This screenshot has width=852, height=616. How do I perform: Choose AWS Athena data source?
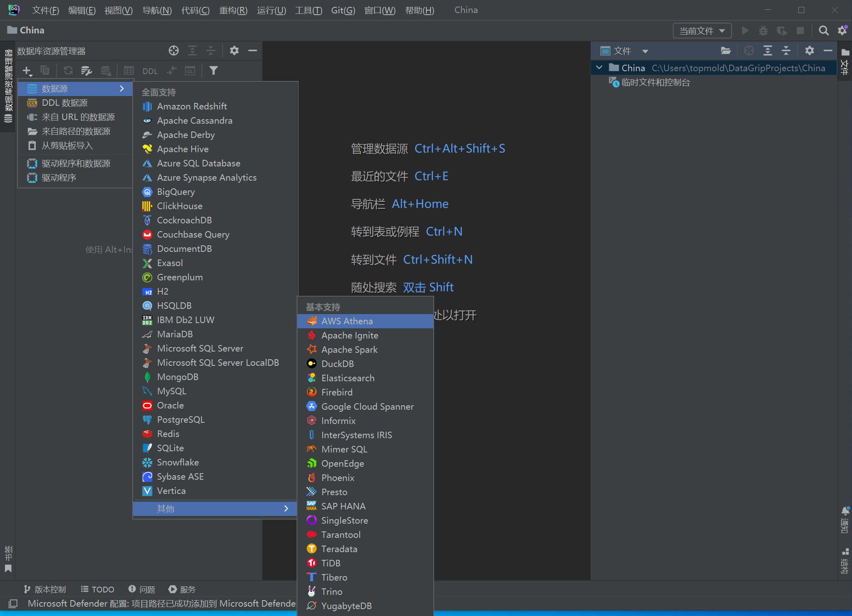pyautogui.click(x=365, y=321)
